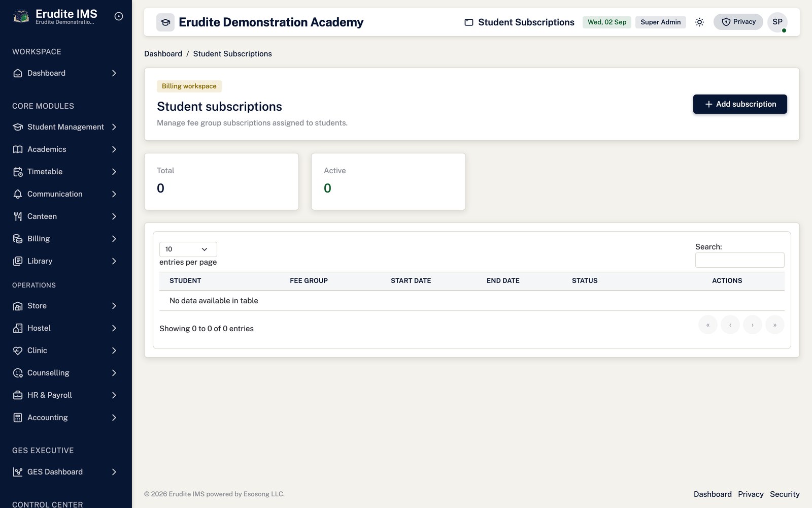Go to last page pagination button

pyautogui.click(x=775, y=325)
